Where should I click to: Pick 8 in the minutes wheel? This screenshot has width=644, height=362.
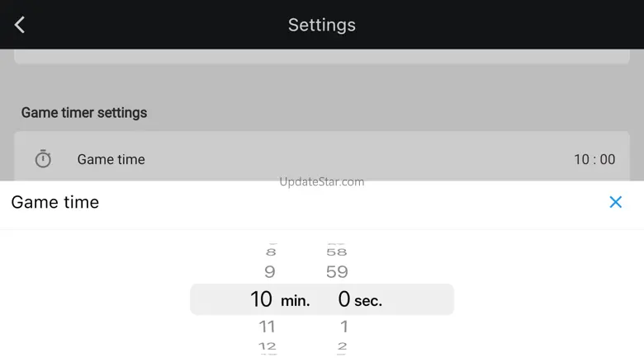[x=270, y=252]
